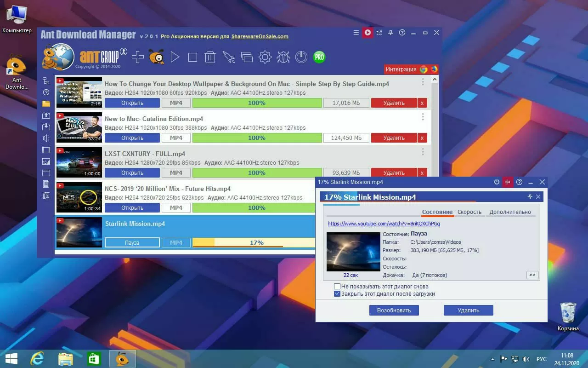Click the power shutdown toolbar icon
Screen dimensions: 588x368
[x=301, y=57]
